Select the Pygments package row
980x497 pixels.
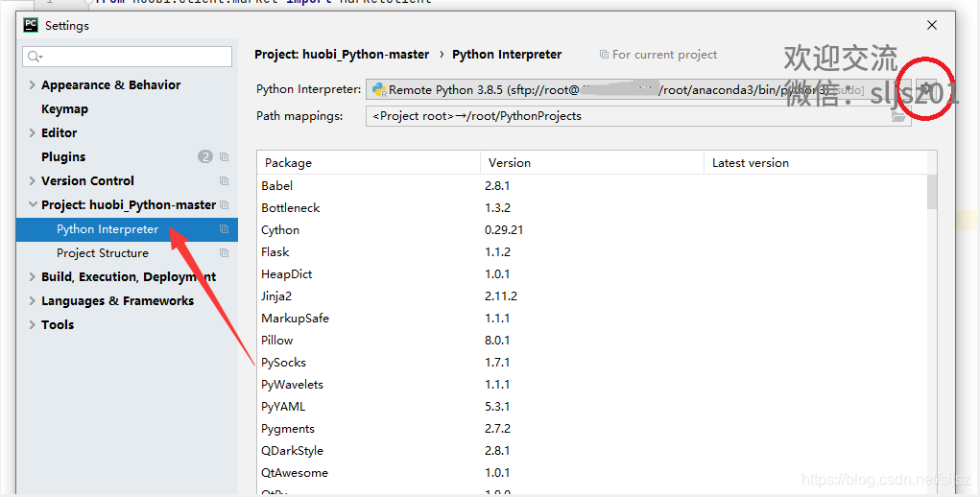point(592,428)
